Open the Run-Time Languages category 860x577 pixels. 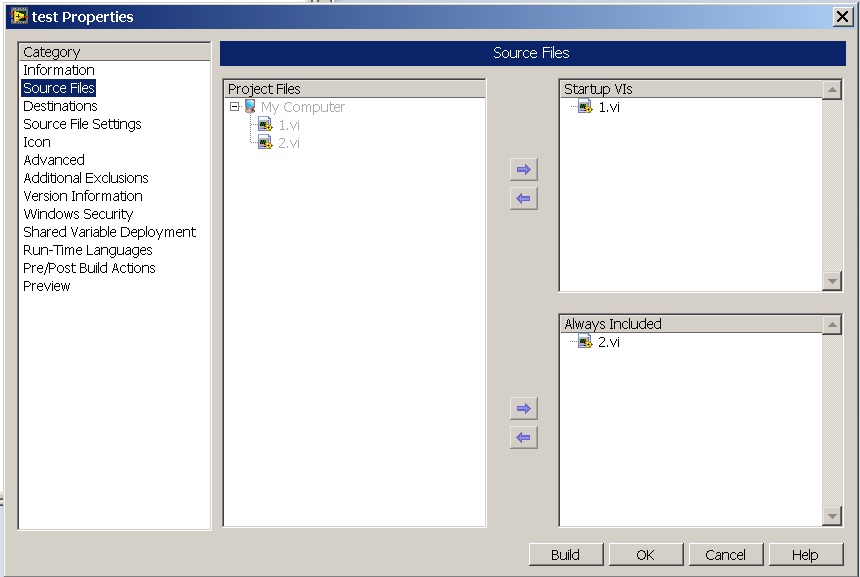coord(88,250)
